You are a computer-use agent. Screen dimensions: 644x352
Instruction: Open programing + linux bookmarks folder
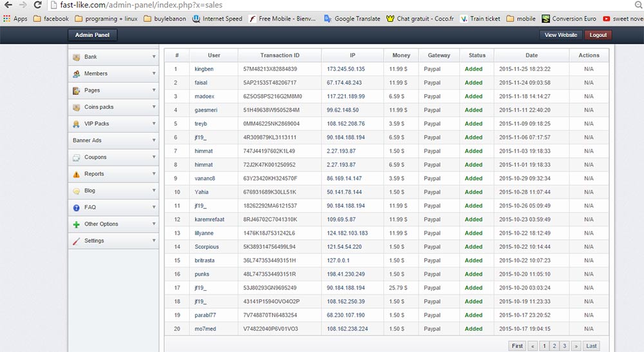coord(106,19)
